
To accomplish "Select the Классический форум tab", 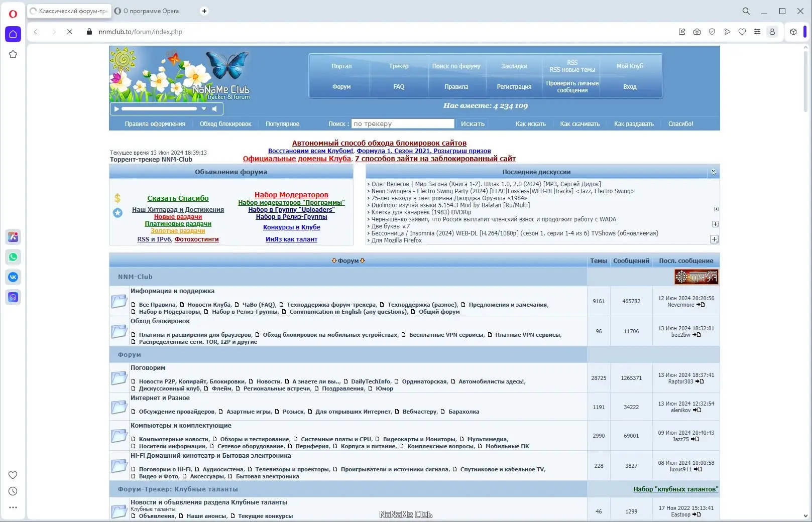I will [x=69, y=11].
